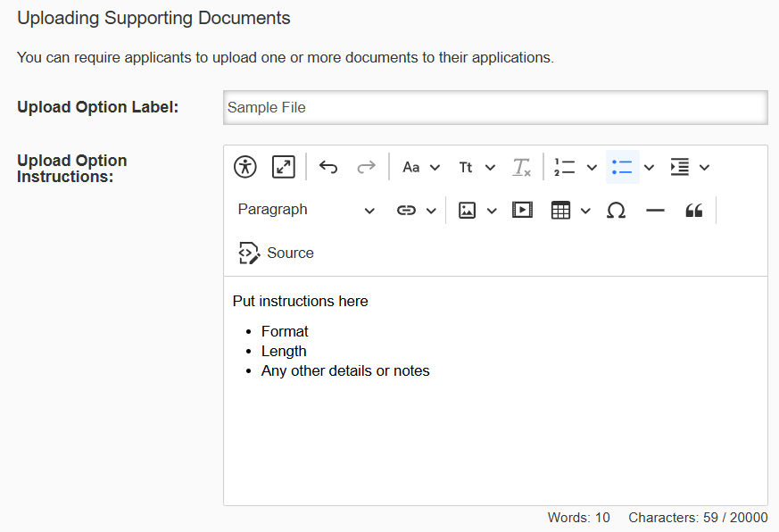The image size is (779, 532).
Task: Click the insert link icon
Action: (x=406, y=211)
